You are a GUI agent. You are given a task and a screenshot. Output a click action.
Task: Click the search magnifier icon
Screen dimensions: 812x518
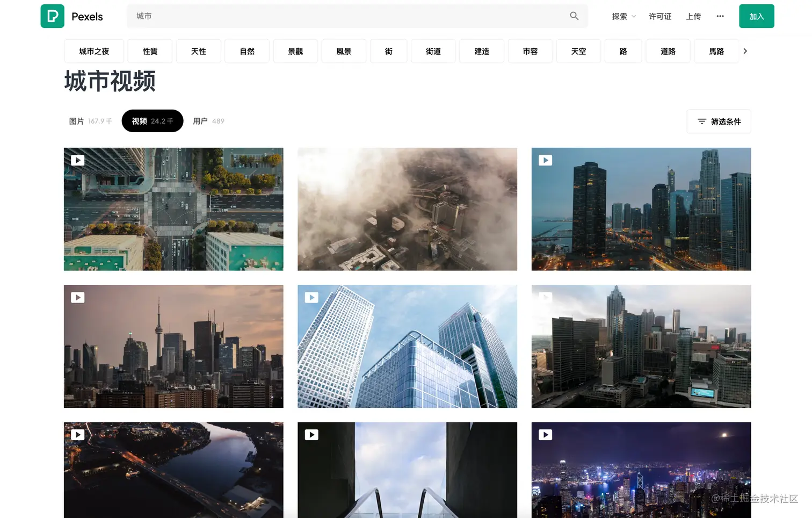(x=574, y=16)
